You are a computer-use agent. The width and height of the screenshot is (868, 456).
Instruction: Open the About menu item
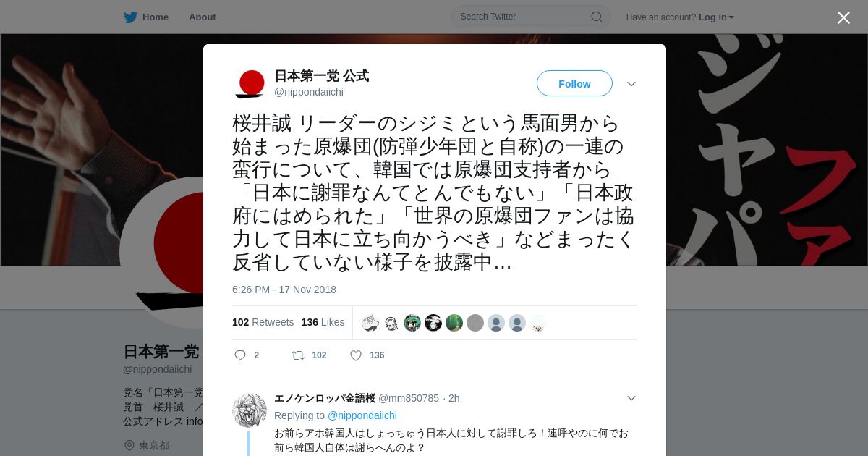tap(203, 17)
